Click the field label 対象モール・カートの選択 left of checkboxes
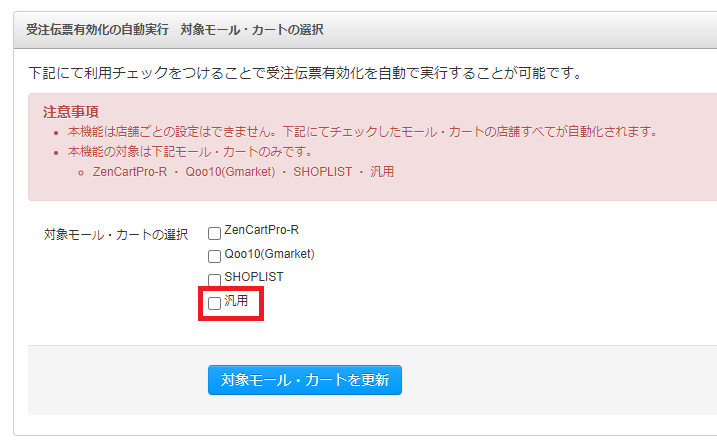 [x=116, y=234]
